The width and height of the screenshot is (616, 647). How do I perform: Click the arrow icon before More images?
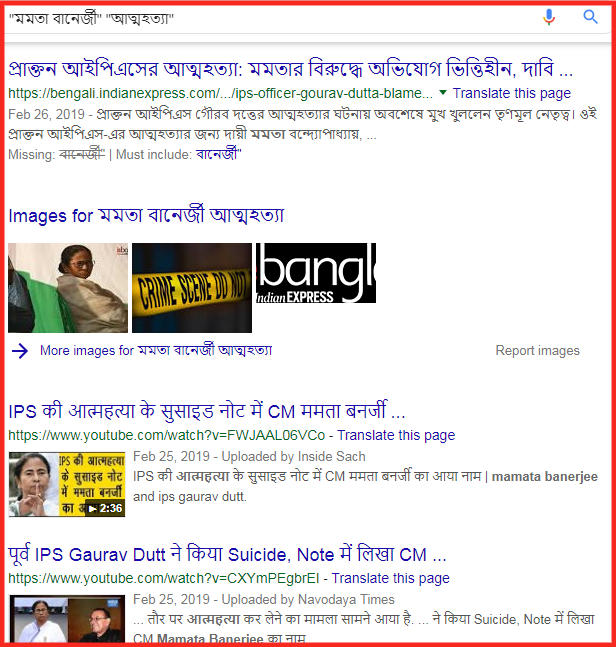(x=20, y=351)
